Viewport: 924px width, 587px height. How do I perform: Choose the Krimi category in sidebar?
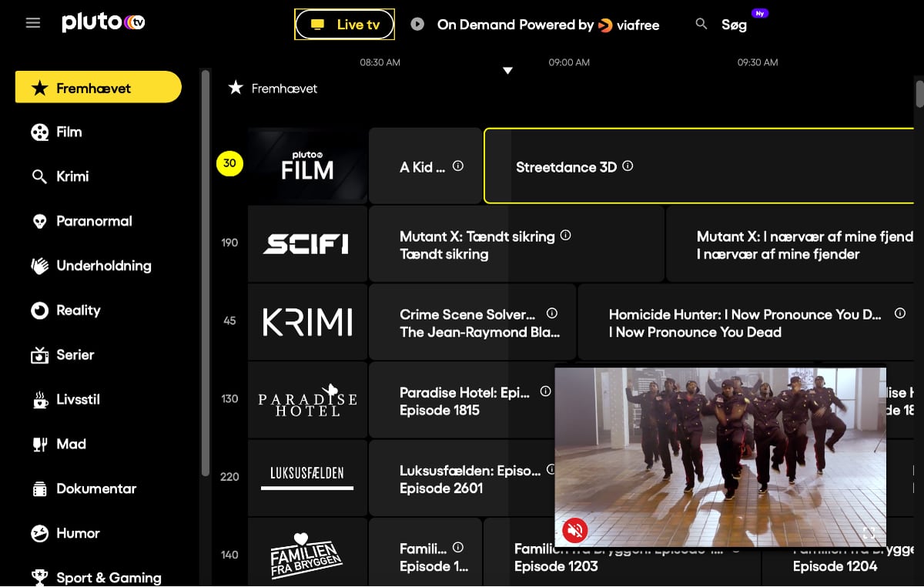tap(72, 177)
